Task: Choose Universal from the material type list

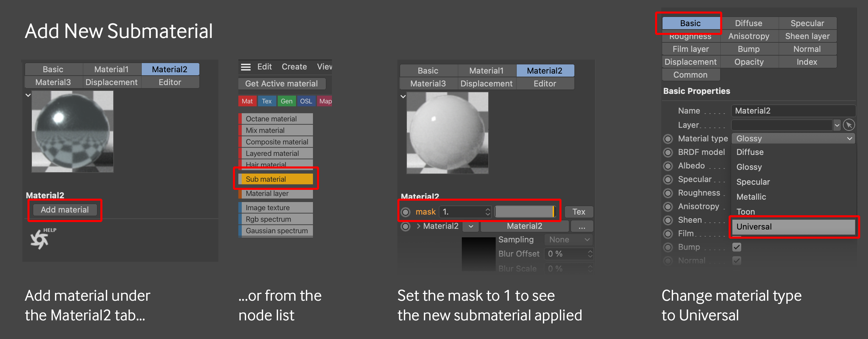Action: (x=793, y=227)
